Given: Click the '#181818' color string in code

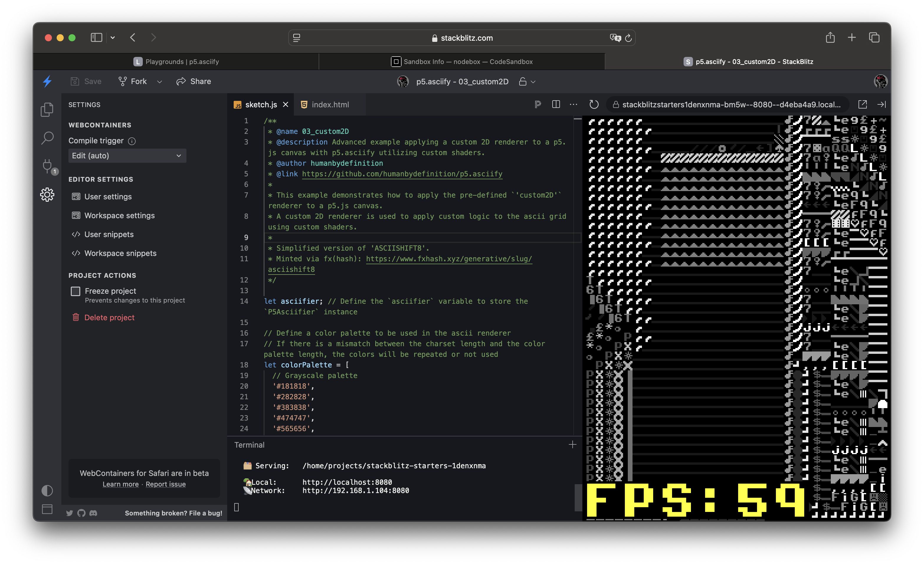Looking at the screenshot, I should 291,386.
